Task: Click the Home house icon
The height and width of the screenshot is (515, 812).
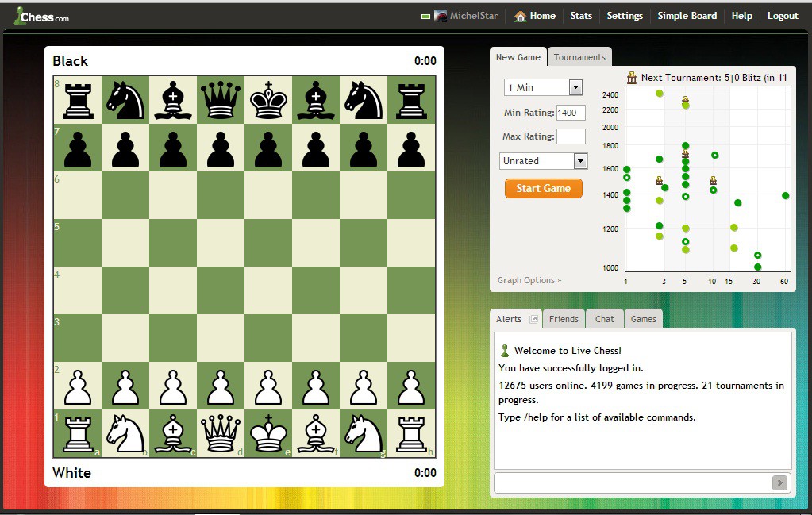Action: [520, 17]
